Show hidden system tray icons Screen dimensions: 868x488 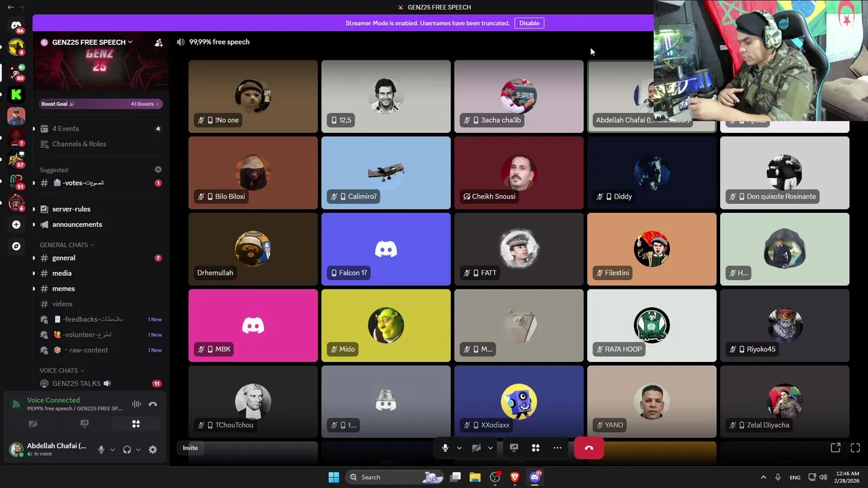[763, 477]
